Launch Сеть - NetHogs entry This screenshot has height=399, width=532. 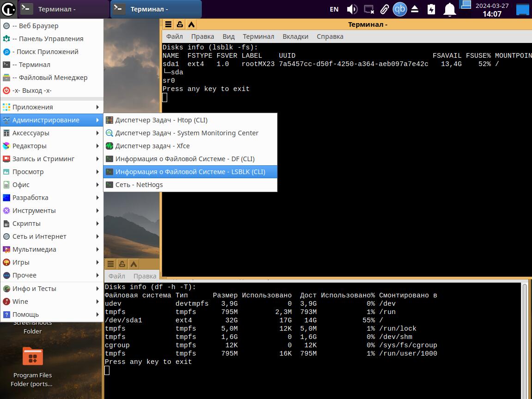tap(139, 185)
